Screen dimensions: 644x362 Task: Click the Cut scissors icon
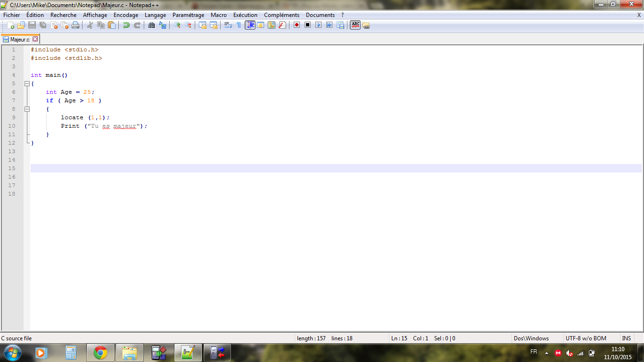pos(90,25)
